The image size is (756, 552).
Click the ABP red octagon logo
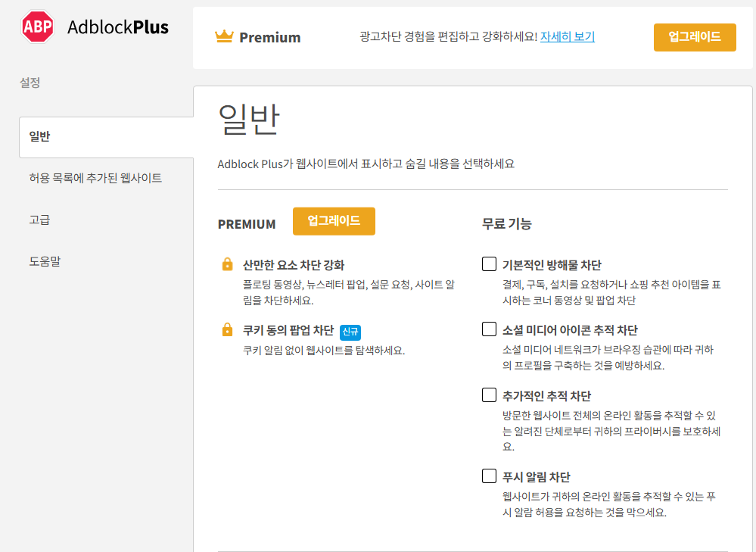tap(38, 27)
